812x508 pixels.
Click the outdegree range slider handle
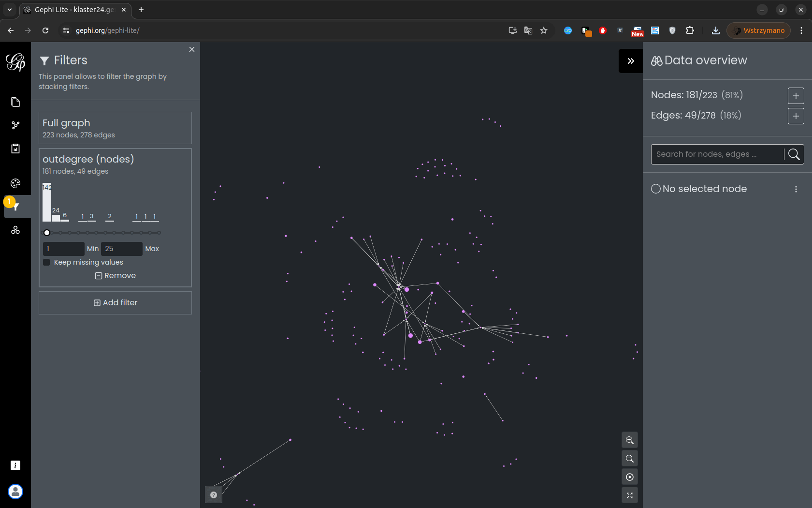[47, 233]
